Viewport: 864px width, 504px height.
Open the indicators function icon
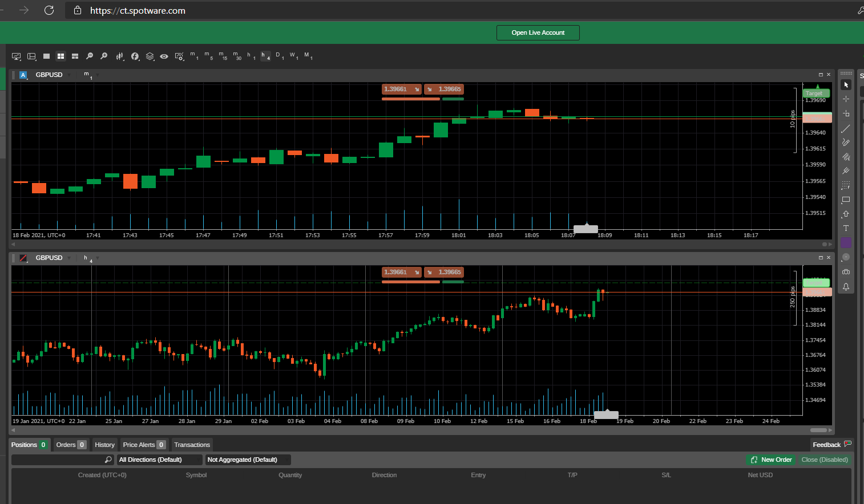point(135,56)
